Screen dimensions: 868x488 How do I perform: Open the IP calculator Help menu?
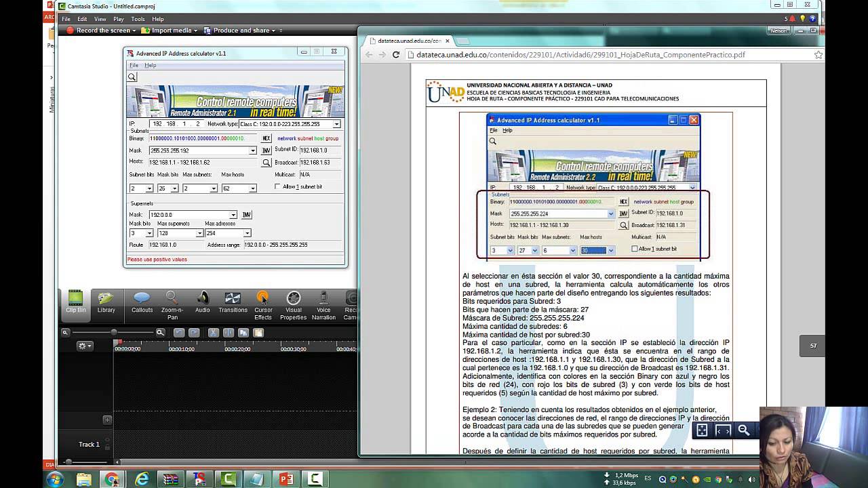coord(151,65)
